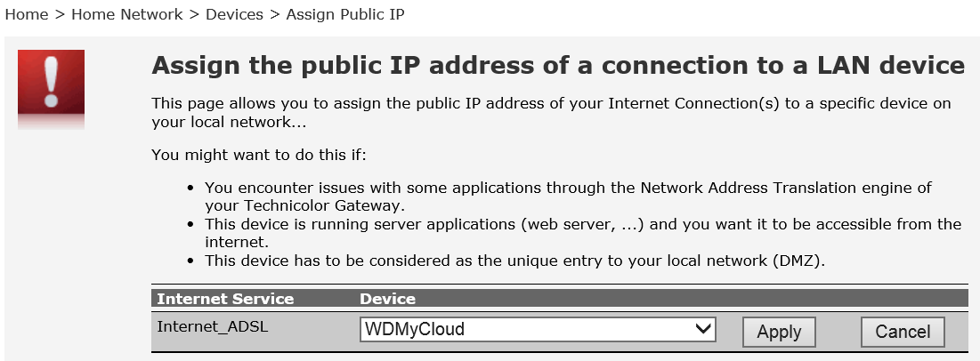Image resolution: width=980 pixels, height=361 pixels.
Task: Select the Internet_ADSL service label
Action: point(212,326)
